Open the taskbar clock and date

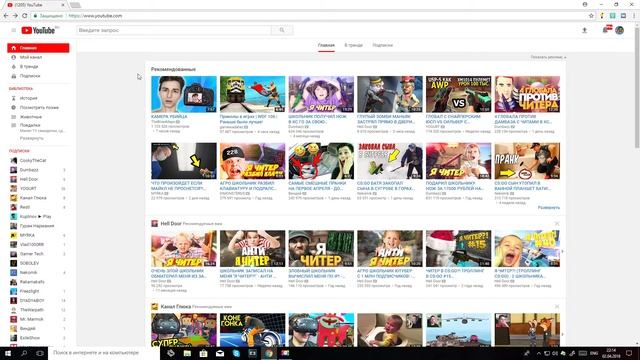(x=611, y=353)
